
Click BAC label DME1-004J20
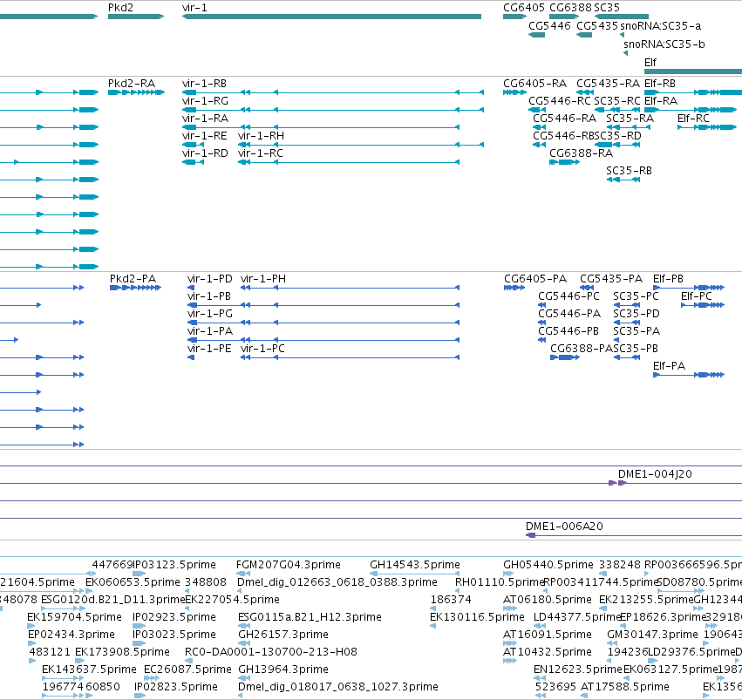[x=655, y=474]
